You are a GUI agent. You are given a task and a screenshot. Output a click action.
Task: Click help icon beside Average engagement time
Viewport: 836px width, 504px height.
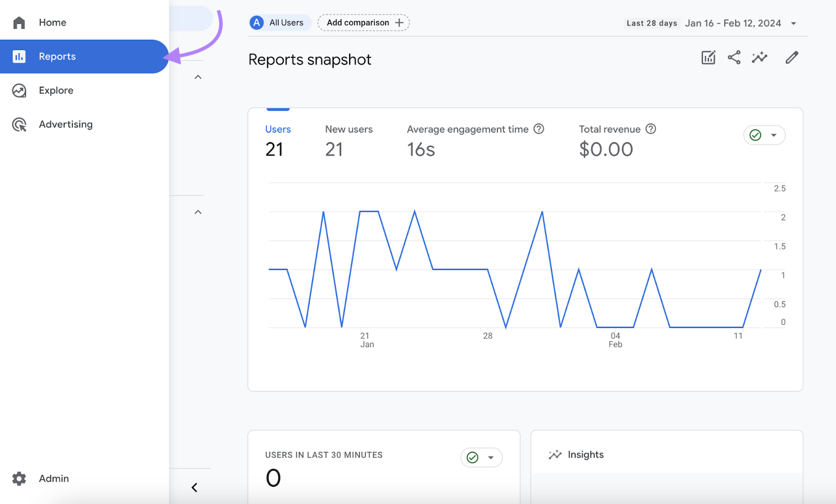pyautogui.click(x=539, y=129)
